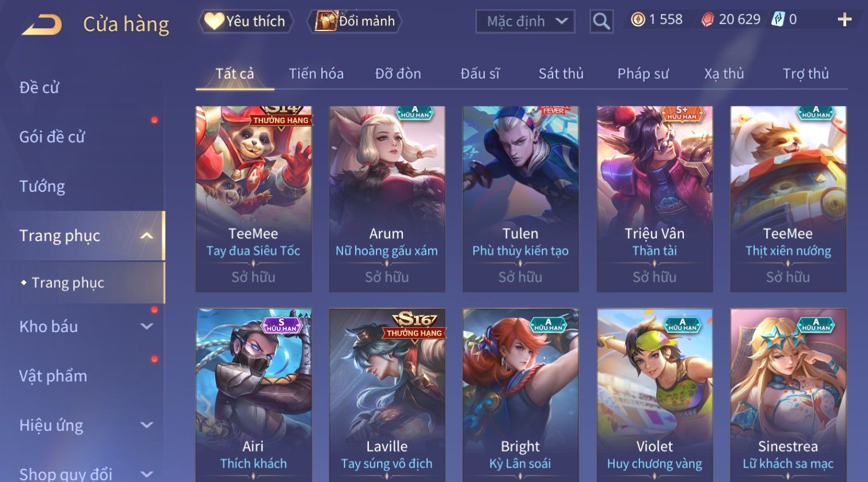The width and height of the screenshot is (868, 482).
Task: Expand the Kho báu sidebar section
Action: pos(147,327)
